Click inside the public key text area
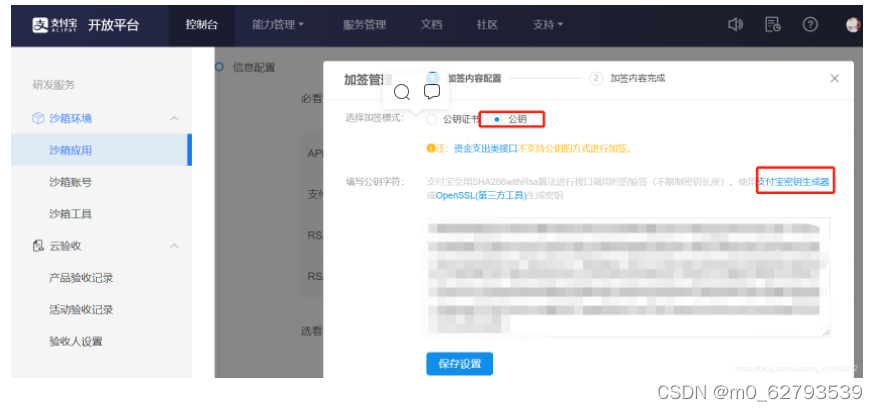878x411 pixels. pyautogui.click(x=628, y=275)
